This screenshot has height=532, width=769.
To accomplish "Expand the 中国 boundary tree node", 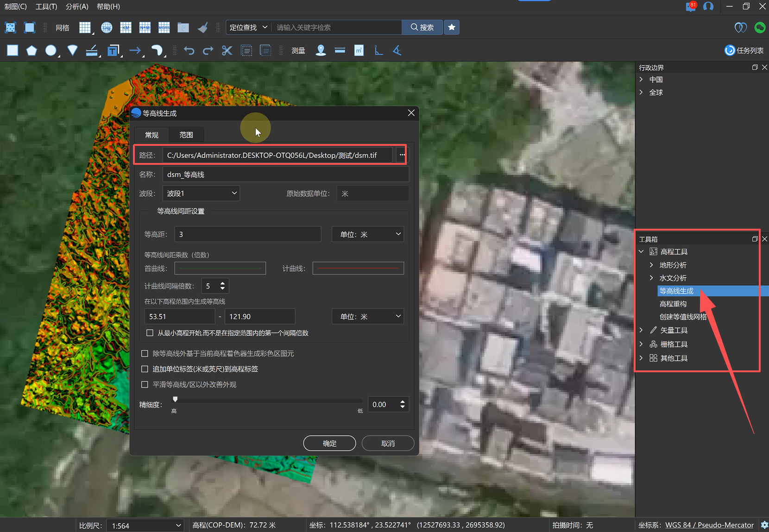I will pyautogui.click(x=641, y=80).
